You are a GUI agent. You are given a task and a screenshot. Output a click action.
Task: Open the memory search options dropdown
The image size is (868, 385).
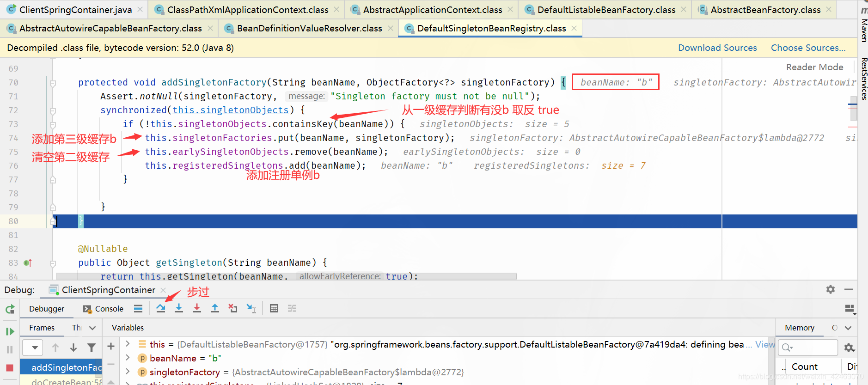tap(788, 348)
